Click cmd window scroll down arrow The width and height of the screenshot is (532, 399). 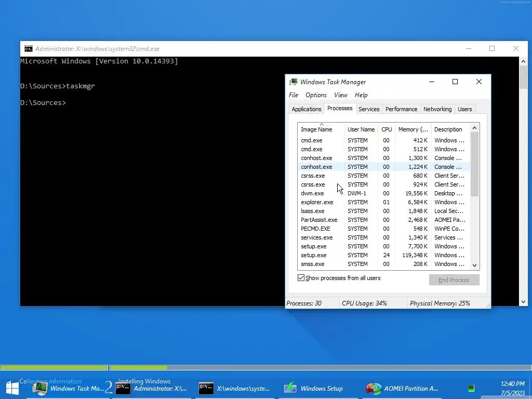pyautogui.click(x=523, y=302)
